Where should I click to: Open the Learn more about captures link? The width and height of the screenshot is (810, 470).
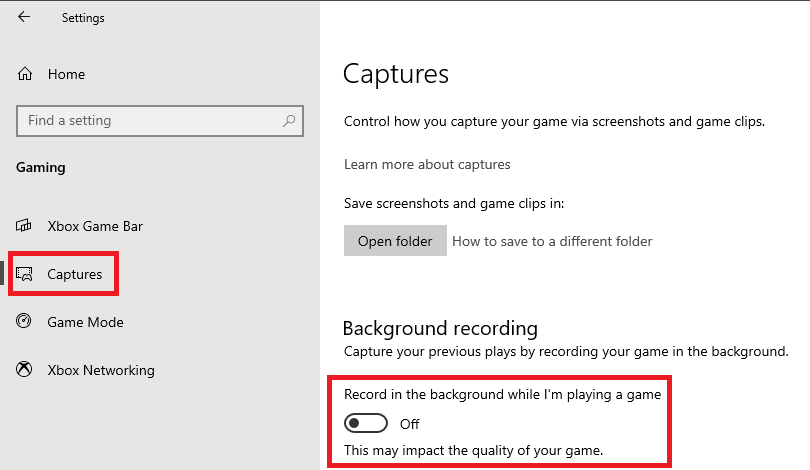pos(427,164)
